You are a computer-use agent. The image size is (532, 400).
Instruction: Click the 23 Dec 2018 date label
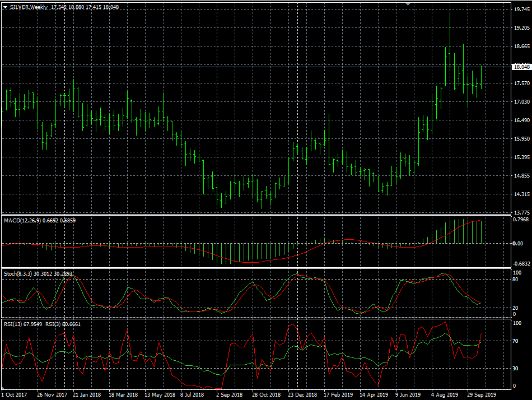302,394
